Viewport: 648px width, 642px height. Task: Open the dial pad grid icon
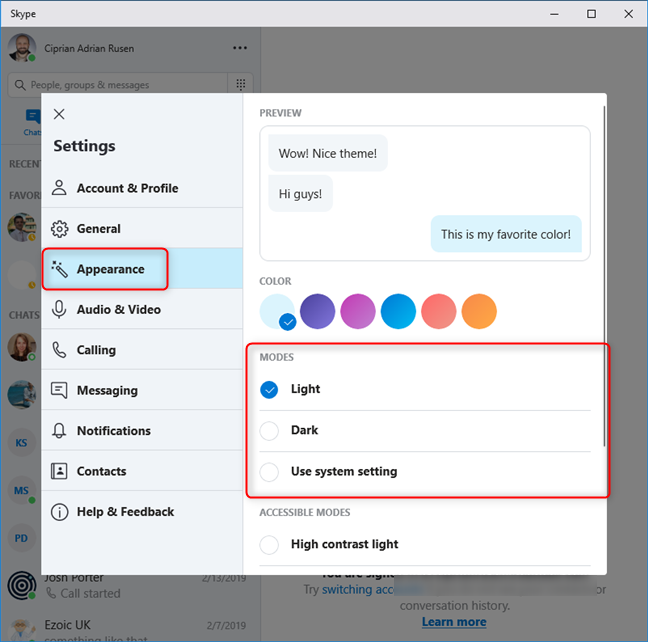[x=241, y=85]
